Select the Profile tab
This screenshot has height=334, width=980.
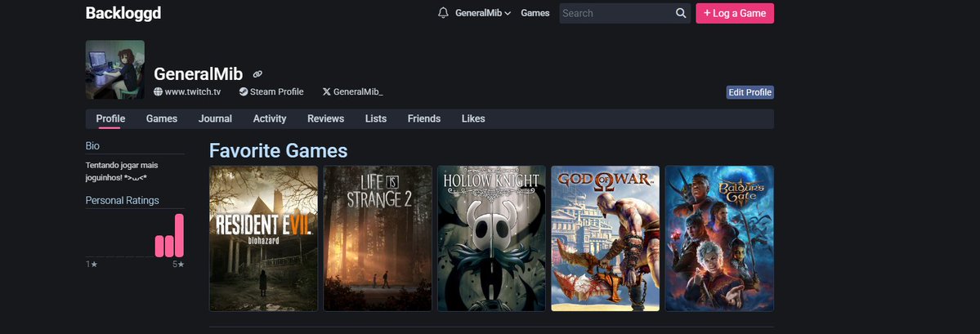110,118
